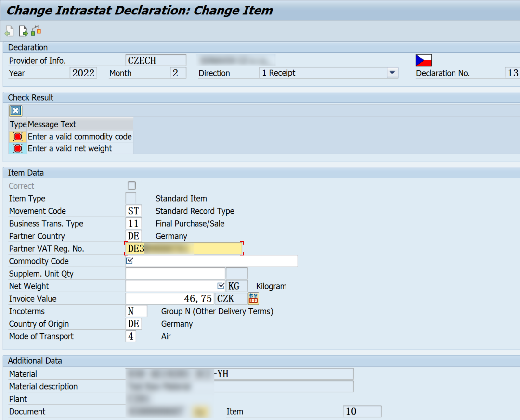Close the Check Result message list

click(15, 111)
